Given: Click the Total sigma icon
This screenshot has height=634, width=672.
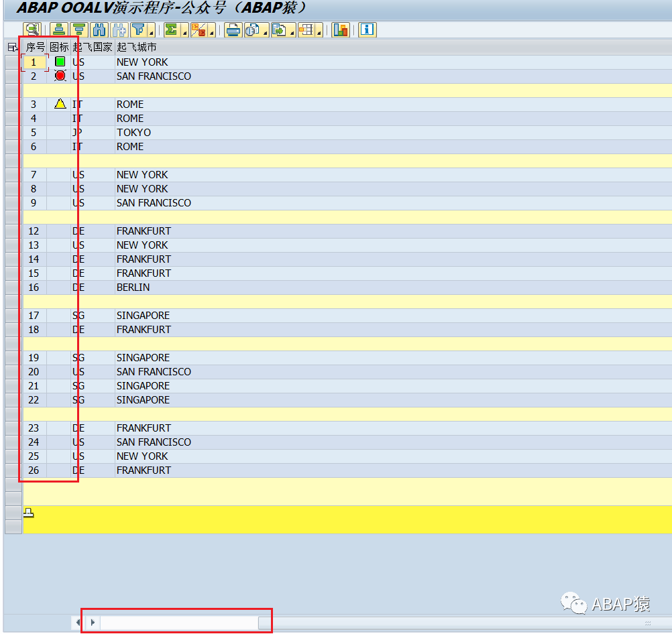Looking at the screenshot, I should click(172, 30).
